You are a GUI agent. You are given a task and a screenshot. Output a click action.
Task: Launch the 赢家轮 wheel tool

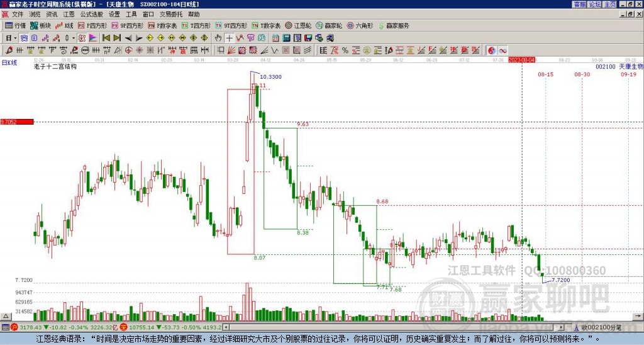tap(329, 25)
